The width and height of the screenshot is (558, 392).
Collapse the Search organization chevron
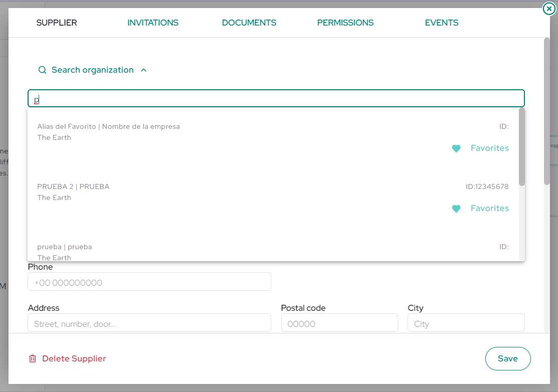tap(144, 70)
